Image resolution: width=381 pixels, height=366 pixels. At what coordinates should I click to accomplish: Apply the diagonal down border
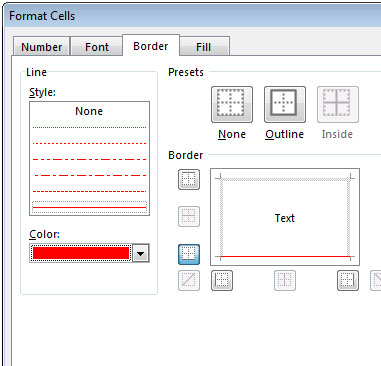(x=376, y=280)
